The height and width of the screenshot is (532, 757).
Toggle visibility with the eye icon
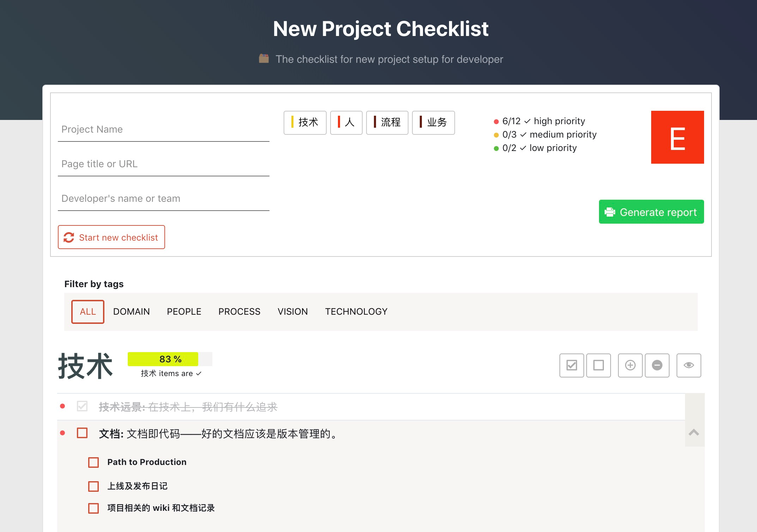click(x=689, y=365)
